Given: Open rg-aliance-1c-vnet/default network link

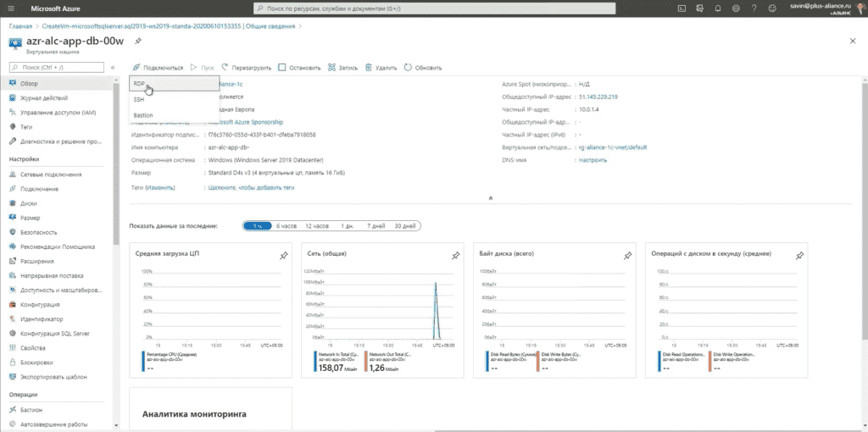Looking at the screenshot, I should tap(613, 147).
